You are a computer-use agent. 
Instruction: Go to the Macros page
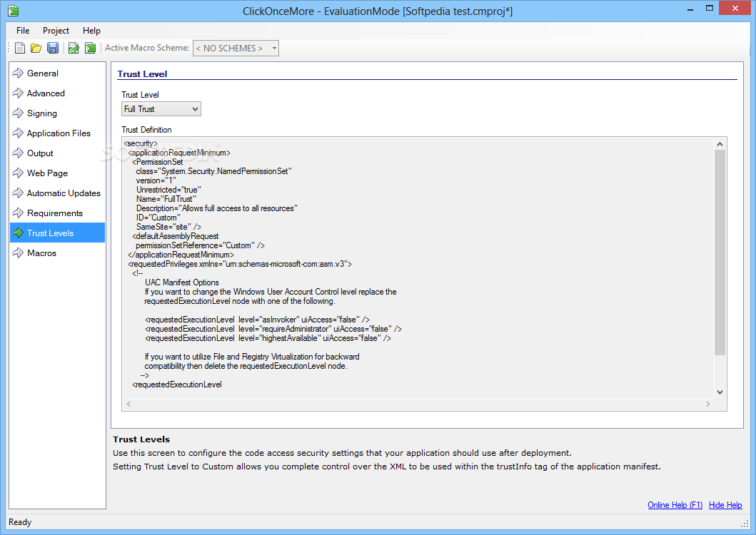click(x=57, y=253)
